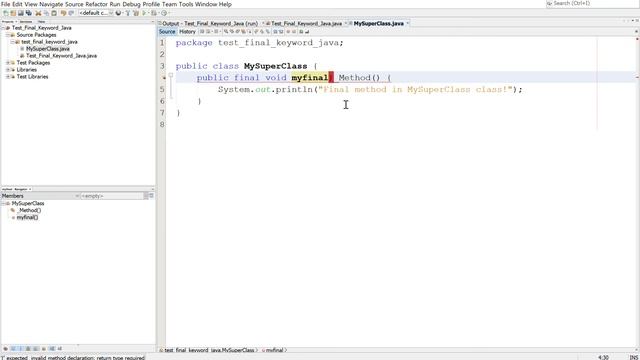The width and height of the screenshot is (640, 360).
Task: Open the configuration dropdown '<default c...'
Action: [x=96, y=13]
